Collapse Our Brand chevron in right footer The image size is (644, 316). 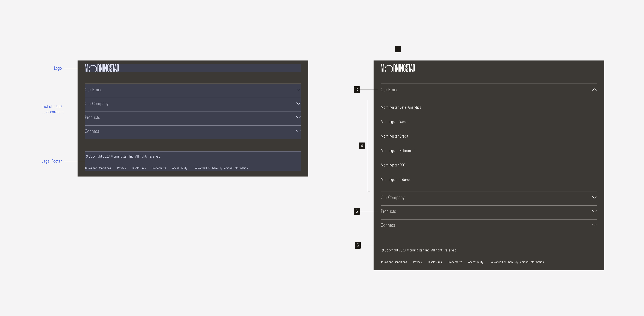point(594,90)
